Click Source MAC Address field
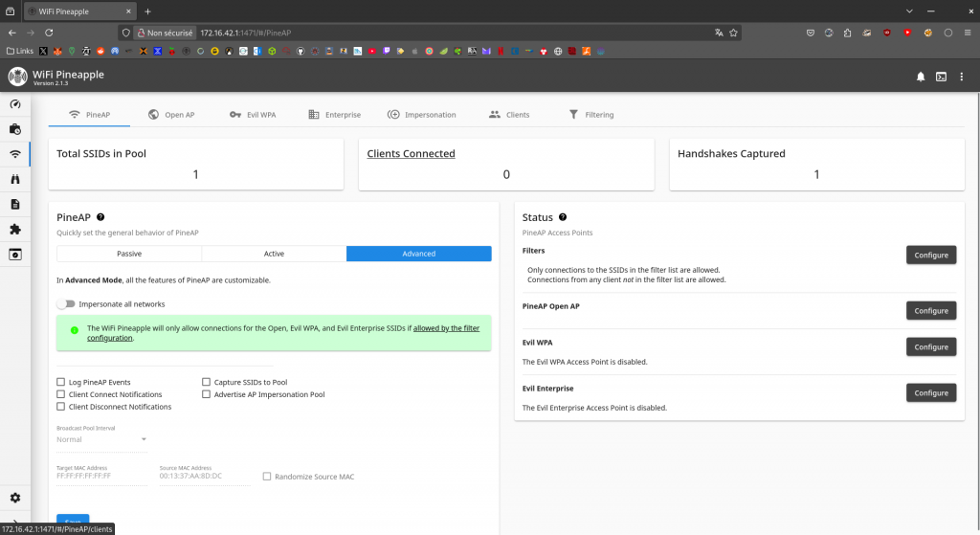Screen dimensions: 980x535 point(205,477)
